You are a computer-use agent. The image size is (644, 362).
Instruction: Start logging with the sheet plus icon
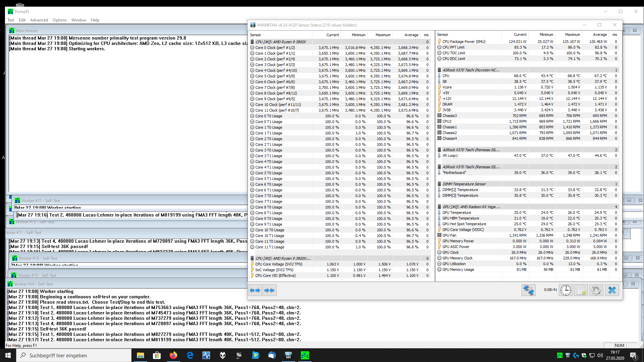[581, 290]
